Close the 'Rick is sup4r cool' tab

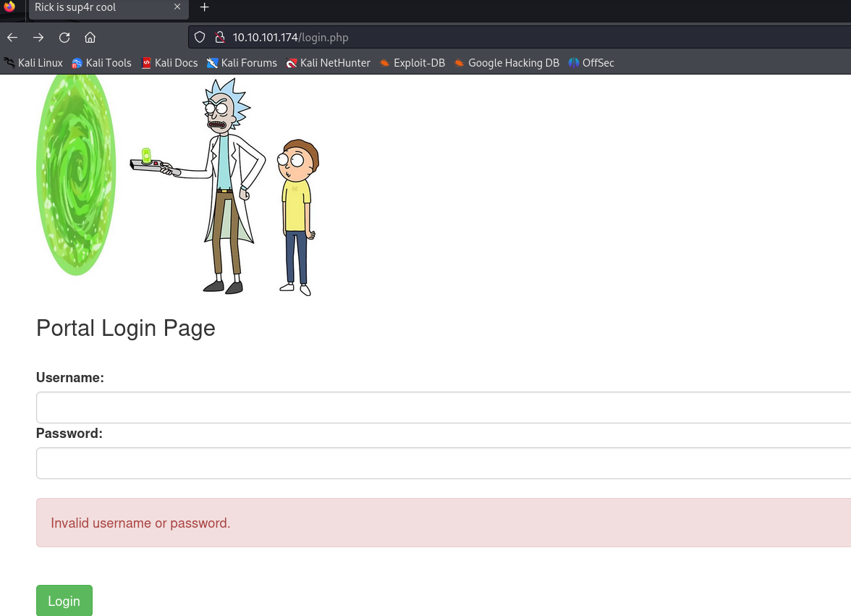pos(177,7)
